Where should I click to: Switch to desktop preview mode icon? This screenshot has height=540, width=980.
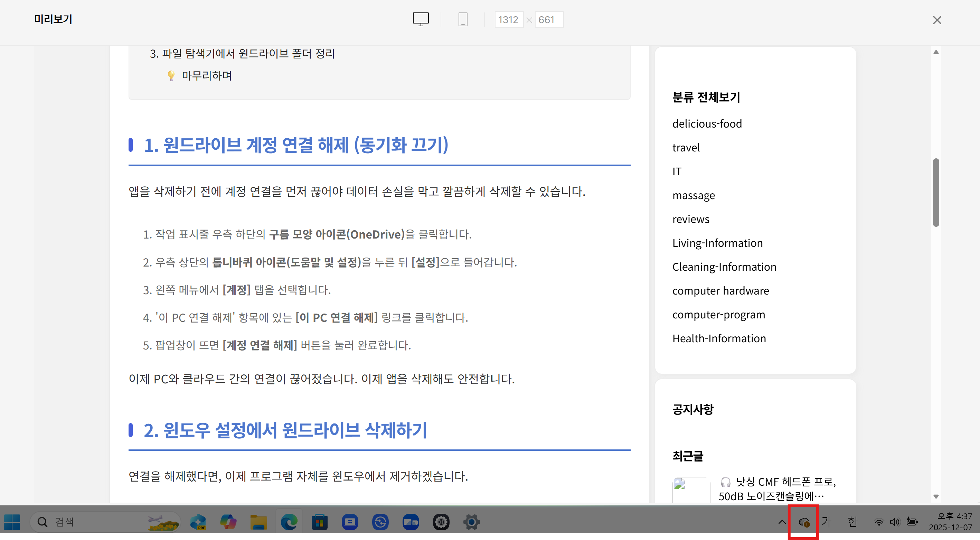421,19
